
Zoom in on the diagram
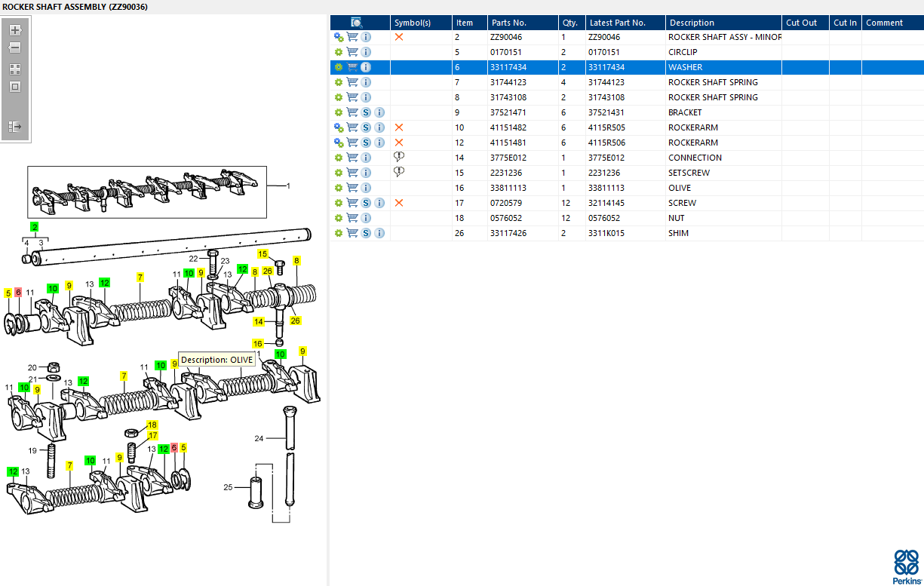[15, 31]
